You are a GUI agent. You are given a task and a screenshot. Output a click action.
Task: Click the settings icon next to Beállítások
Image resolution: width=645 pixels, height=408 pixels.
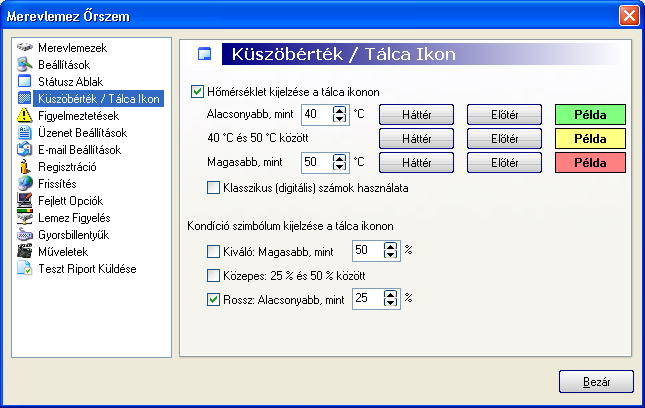pos(25,64)
